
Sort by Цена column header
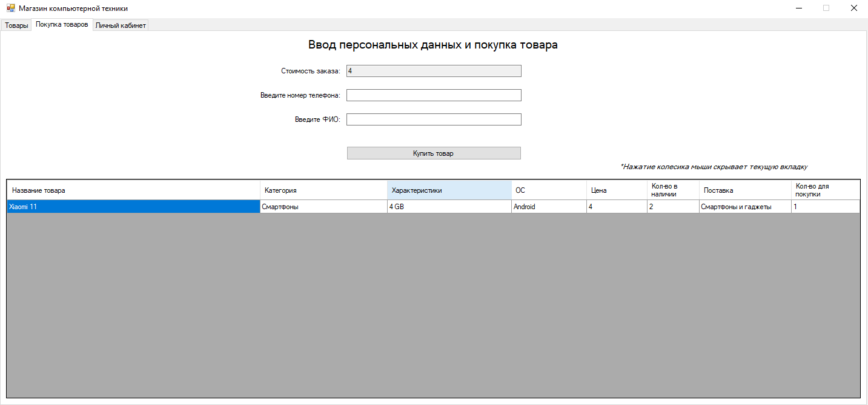coord(617,190)
